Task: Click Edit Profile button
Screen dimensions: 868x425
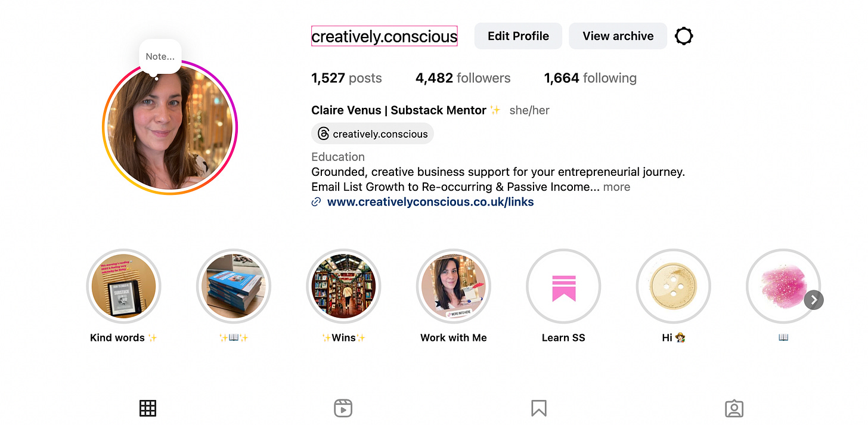Action: (x=518, y=36)
